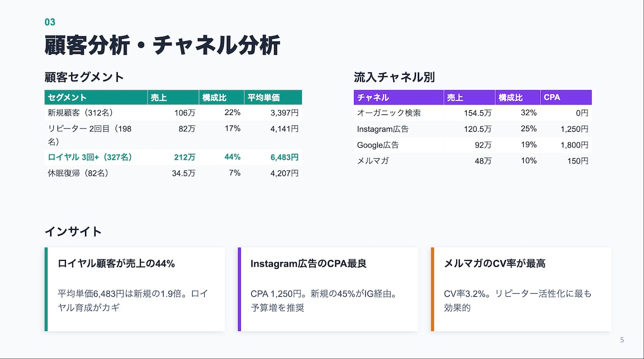Click the 平均単価 column header

point(273,98)
